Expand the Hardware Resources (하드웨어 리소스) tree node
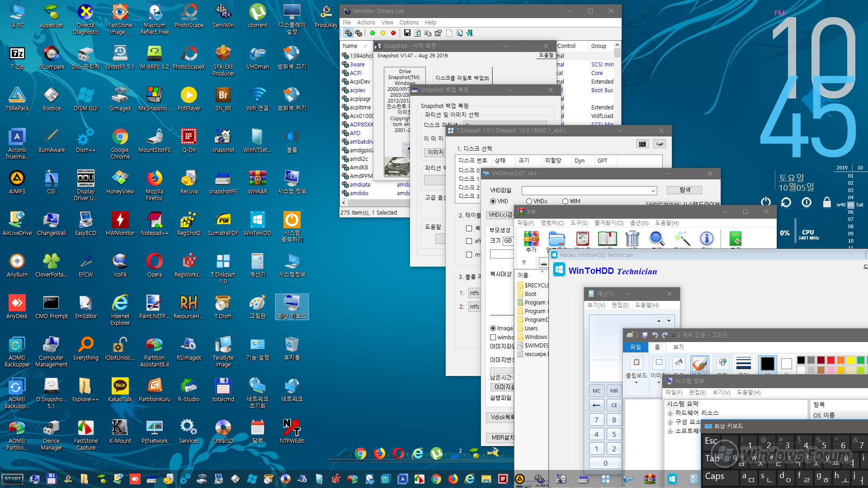The width and height of the screenshot is (868, 488). 670,413
